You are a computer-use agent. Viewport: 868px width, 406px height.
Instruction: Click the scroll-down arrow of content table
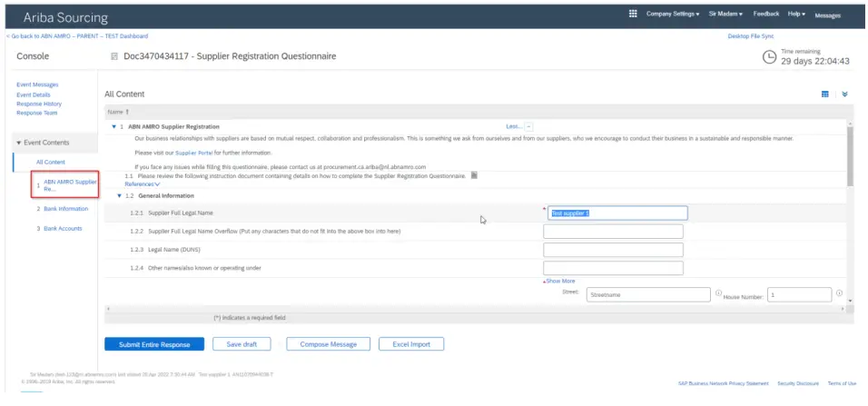[x=850, y=301]
